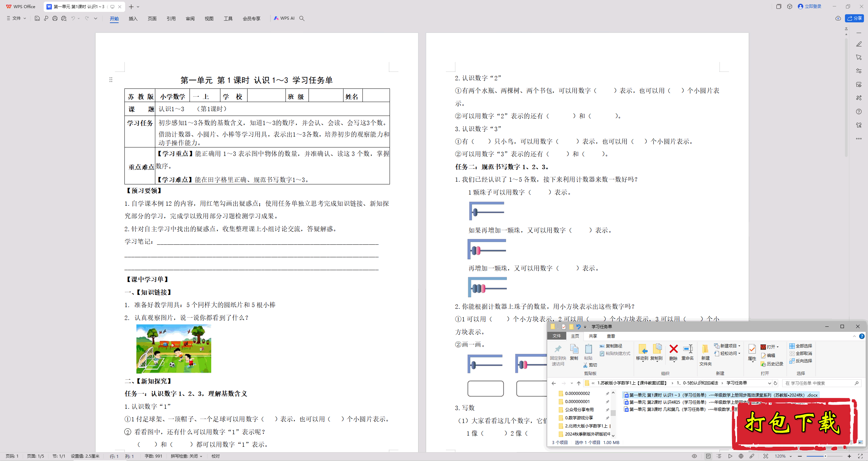Open the 视图 ribbon tab

[x=209, y=19]
